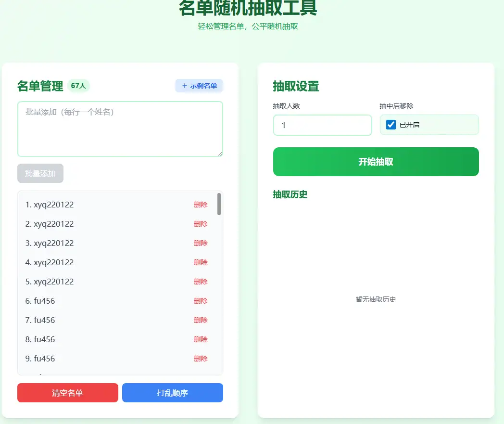The image size is (504, 424).
Task: Click the 开始抽取 button
Action: point(376,162)
